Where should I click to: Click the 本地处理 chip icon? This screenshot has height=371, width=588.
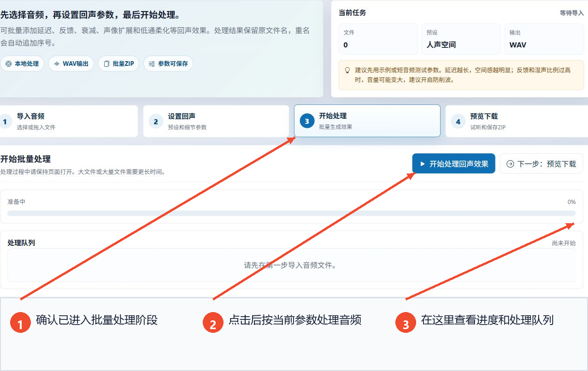(8, 64)
